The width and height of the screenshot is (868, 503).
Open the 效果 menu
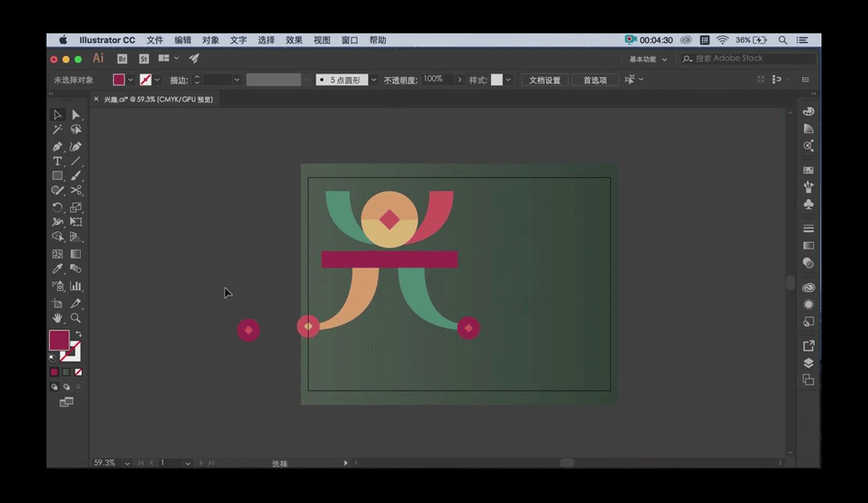coord(294,40)
